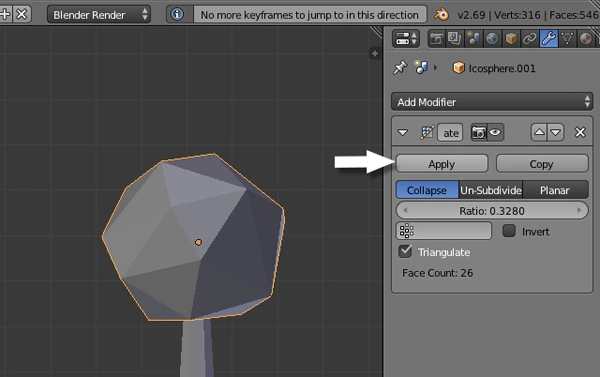Move the modifier down in stack
Image resolution: width=600 pixels, height=377 pixels.
click(556, 132)
